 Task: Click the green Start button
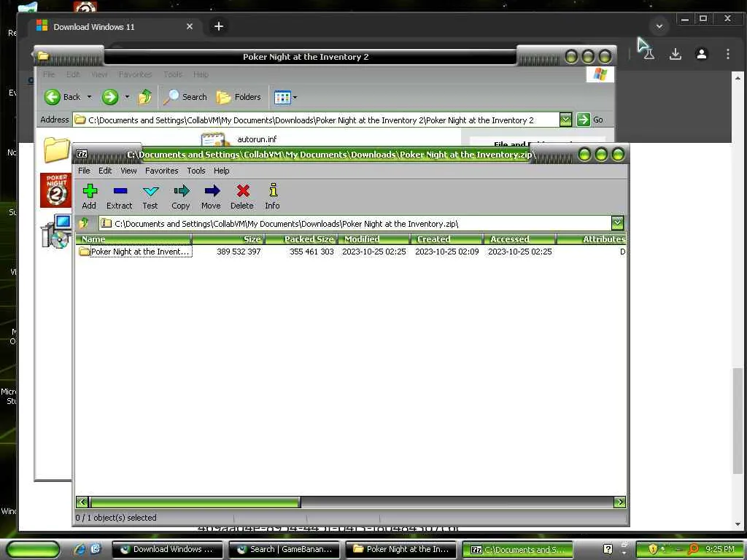coord(33,550)
